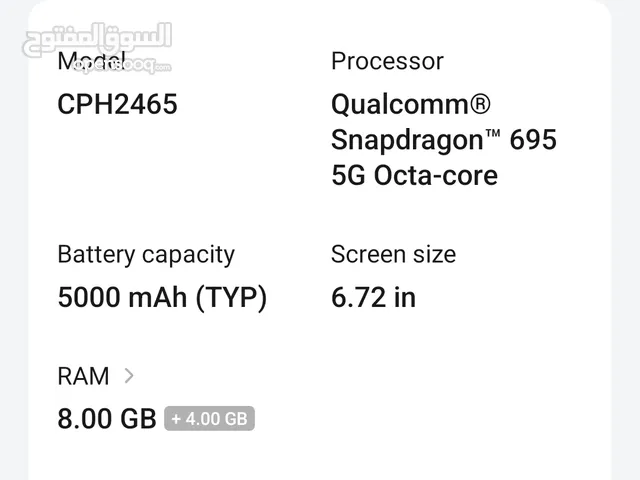Tap the Screen size label
Viewport: 640px width, 480px height.
tap(393, 255)
